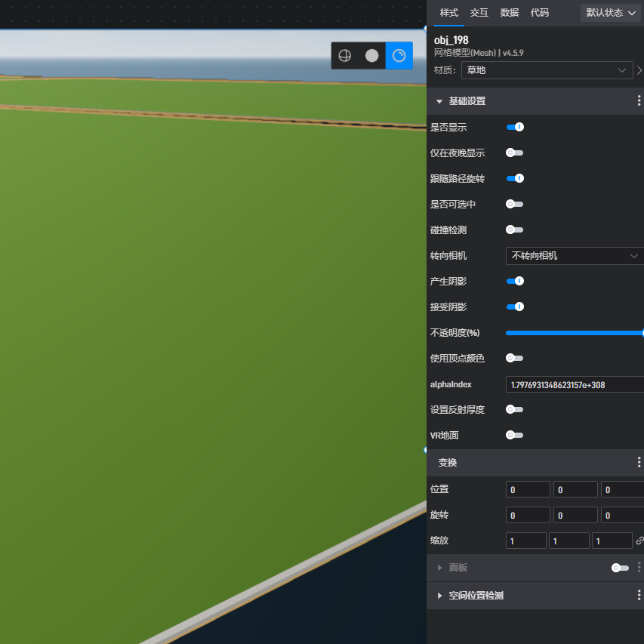Turn off the 产生阴影 switch
644x644 pixels.
[515, 281]
